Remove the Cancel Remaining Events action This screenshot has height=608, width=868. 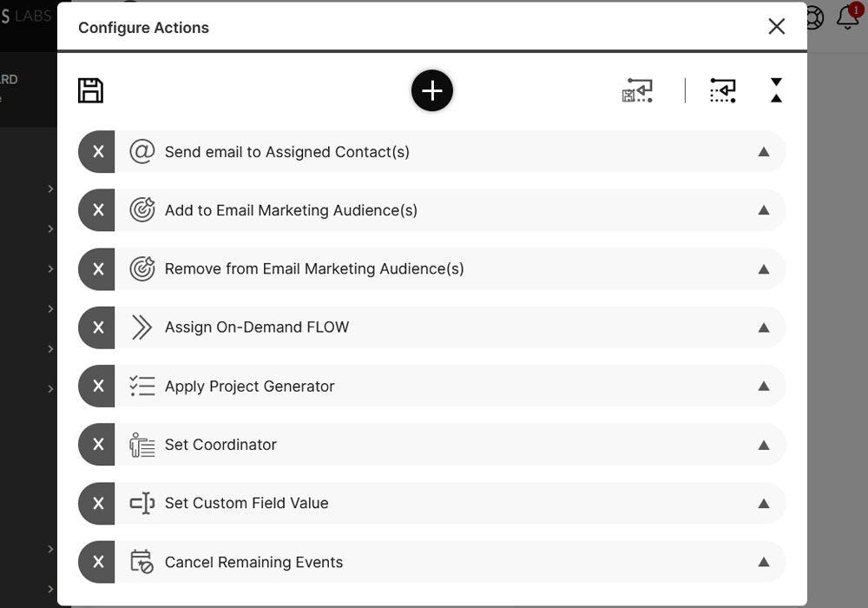click(98, 562)
